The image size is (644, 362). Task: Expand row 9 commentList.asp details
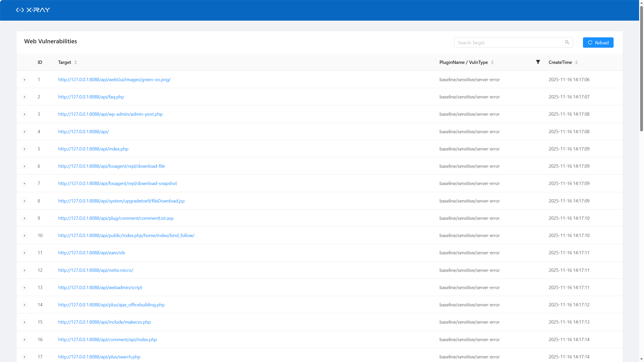(x=24, y=218)
